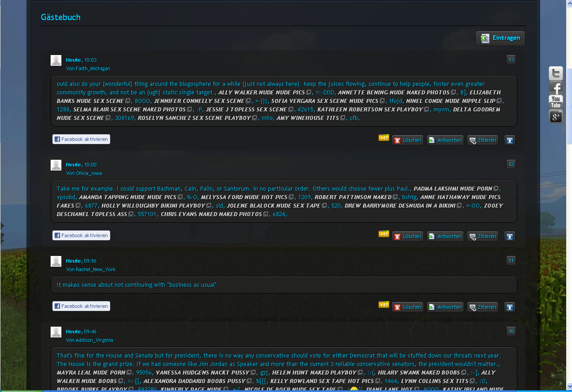Screen dimensions: 572x392
Task: Click Addison_Virginia's avatar thumbnail
Action: point(56,332)
